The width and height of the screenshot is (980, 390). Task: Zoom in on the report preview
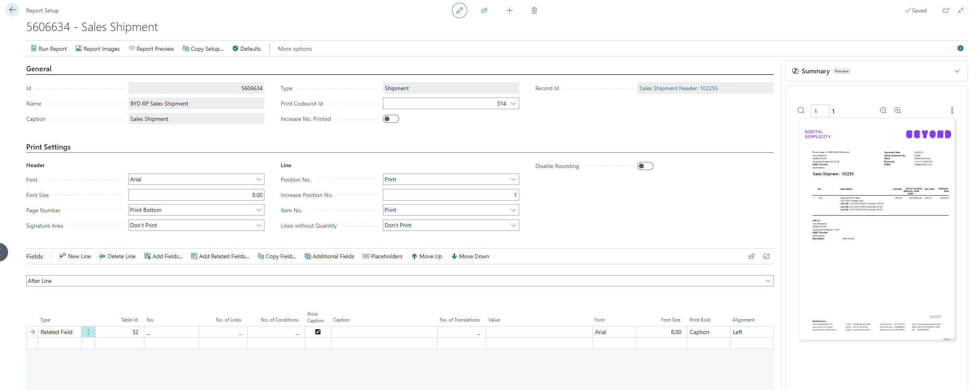coord(898,111)
